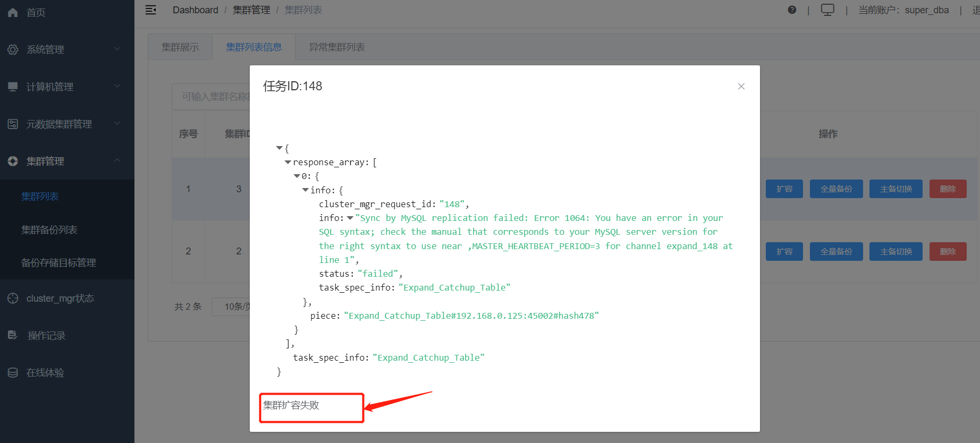Open 在线体验 menu item
This screenshot has width=980, height=443.
pos(45,373)
